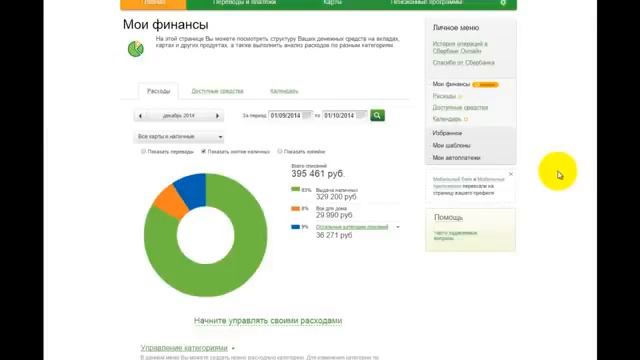Click the green search button beside the date fields
640x360 pixels.
click(x=377, y=116)
